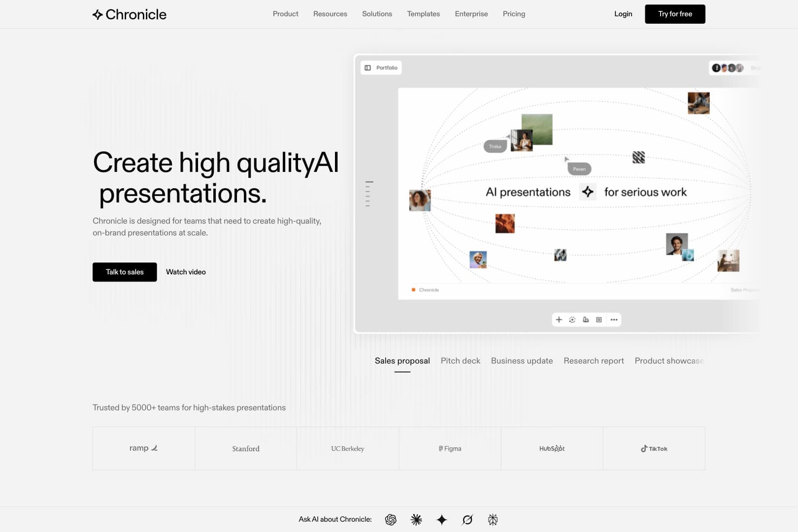Click the 'AI presentations' slide text
The image size is (798, 532).
coord(528,192)
